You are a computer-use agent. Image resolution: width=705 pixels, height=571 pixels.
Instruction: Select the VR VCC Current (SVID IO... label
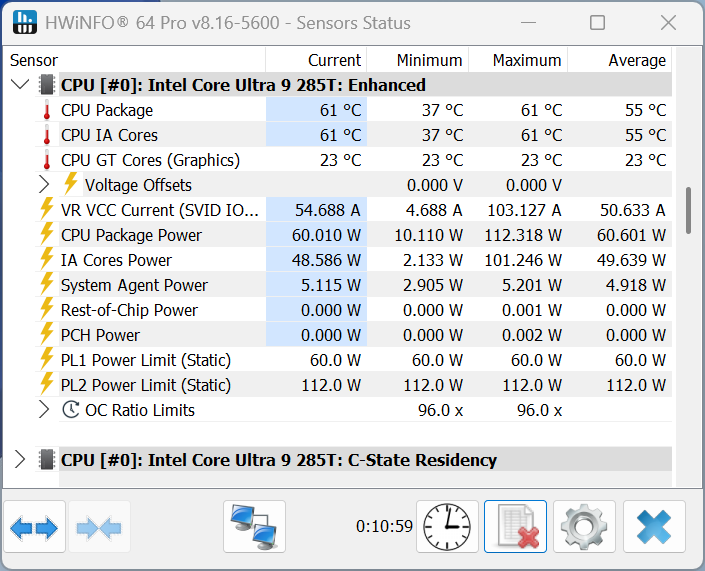160,210
